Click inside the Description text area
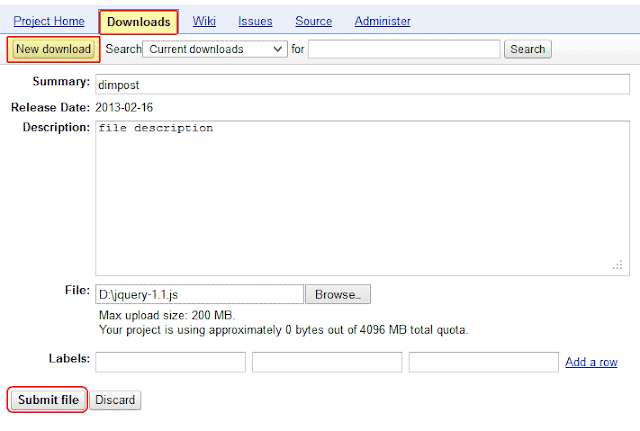This screenshot has width=640, height=431. [362, 198]
